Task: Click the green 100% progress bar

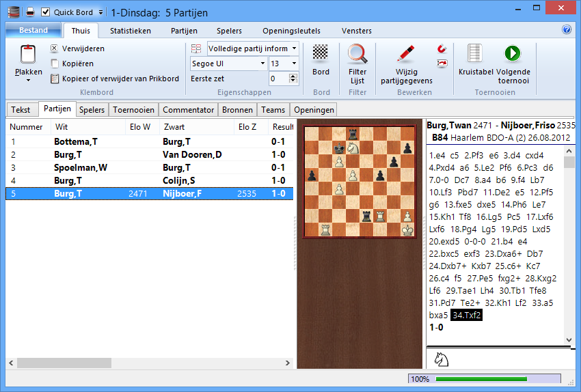Action: tap(481, 378)
